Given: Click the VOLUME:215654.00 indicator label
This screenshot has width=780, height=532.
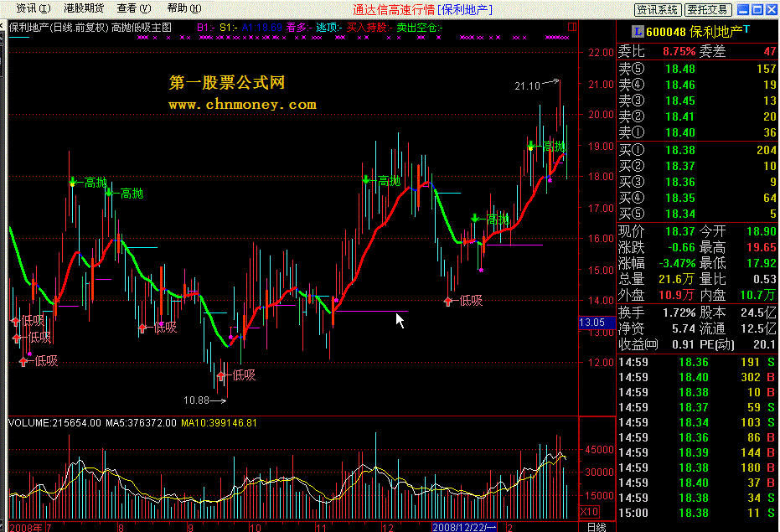Looking at the screenshot, I should (54, 423).
